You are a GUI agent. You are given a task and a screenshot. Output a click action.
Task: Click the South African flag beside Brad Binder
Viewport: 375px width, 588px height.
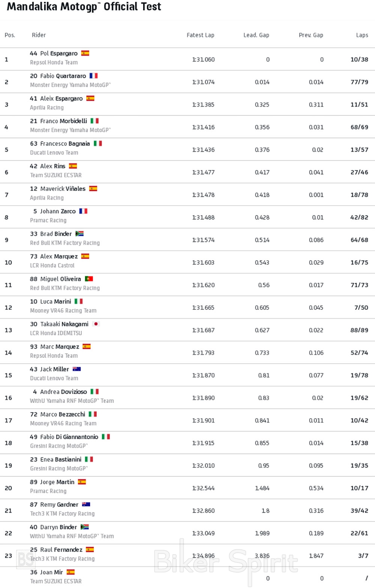click(79, 234)
